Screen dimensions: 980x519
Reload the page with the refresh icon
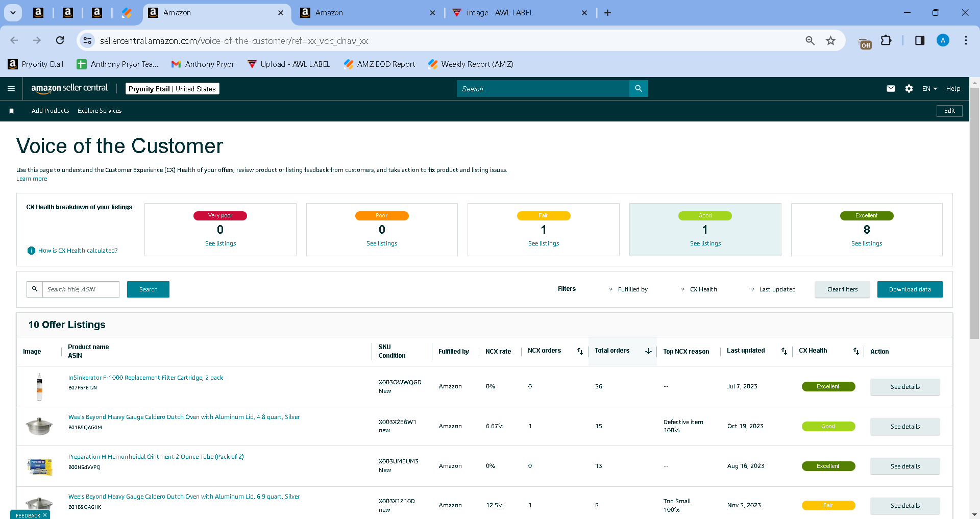coord(60,40)
